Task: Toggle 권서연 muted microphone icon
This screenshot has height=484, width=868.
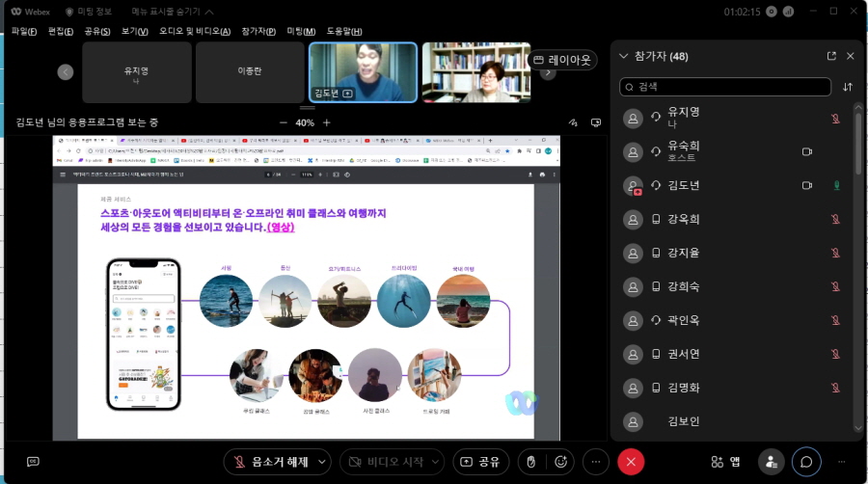Action: tap(835, 354)
